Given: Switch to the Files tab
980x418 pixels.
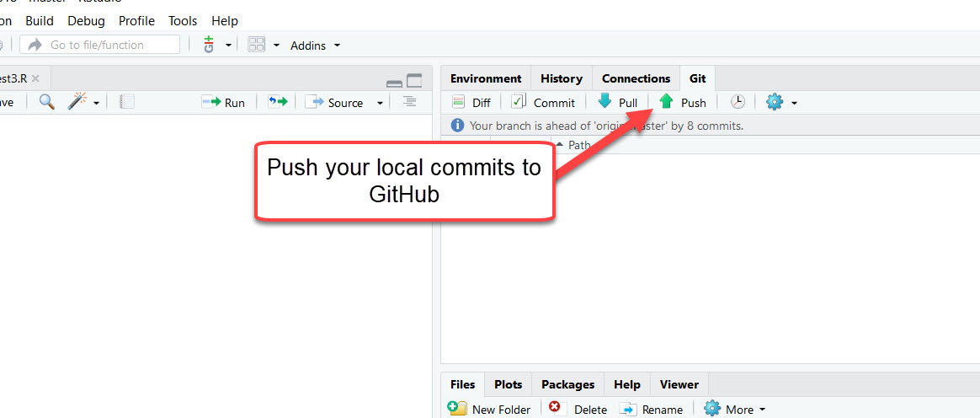Looking at the screenshot, I should [462, 384].
